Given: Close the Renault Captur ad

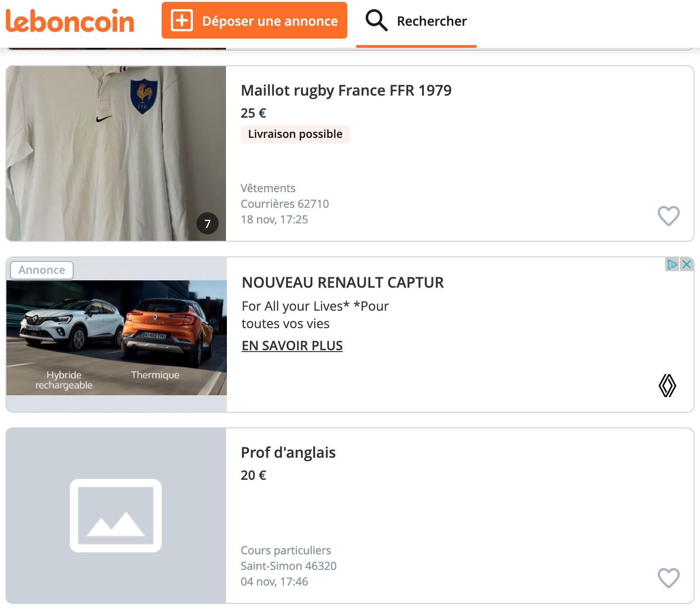Looking at the screenshot, I should tap(687, 264).
